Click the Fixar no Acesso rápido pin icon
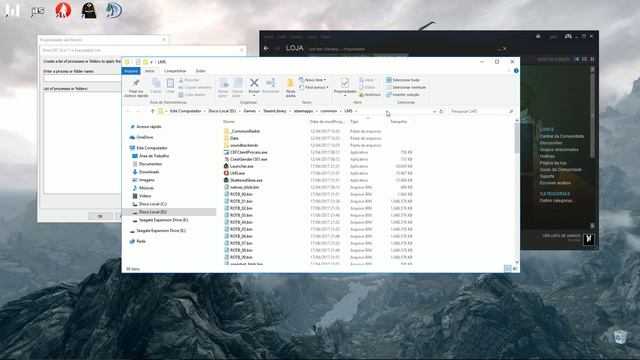The height and width of the screenshot is (360, 640). coord(136,83)
